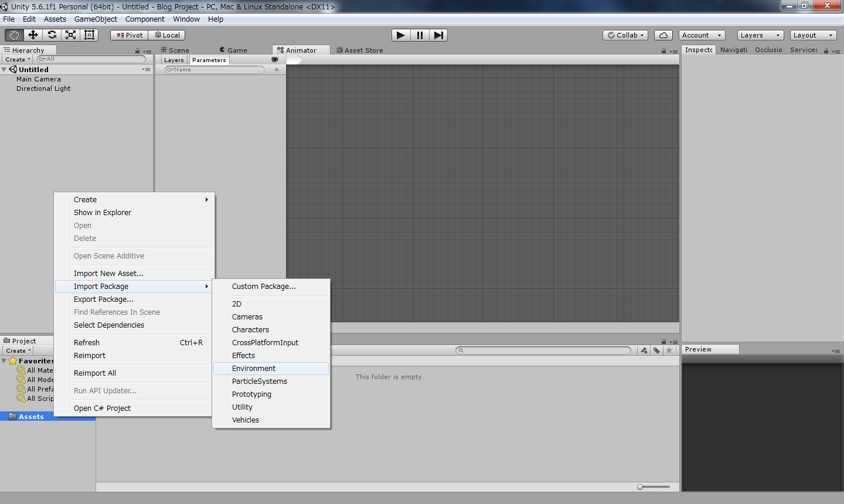844x504 pixels.
Task: Select Export Package... menu entry
Action: pyautogui.click(x=135, y=299)
